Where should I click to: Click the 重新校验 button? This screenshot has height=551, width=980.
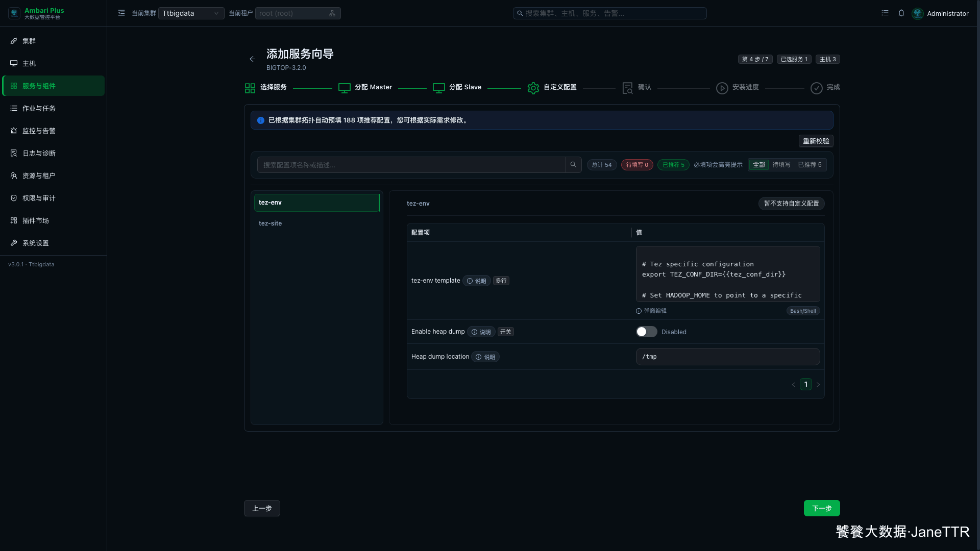tap(816, 141)
